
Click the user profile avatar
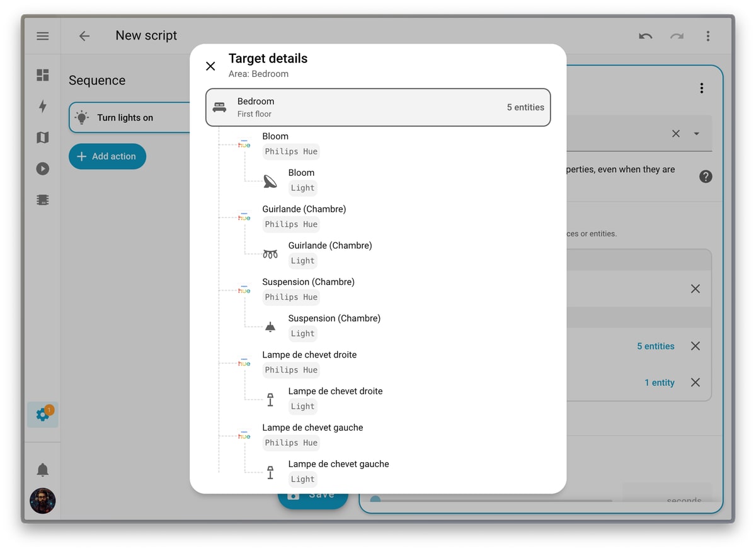[x=43, y=501]
